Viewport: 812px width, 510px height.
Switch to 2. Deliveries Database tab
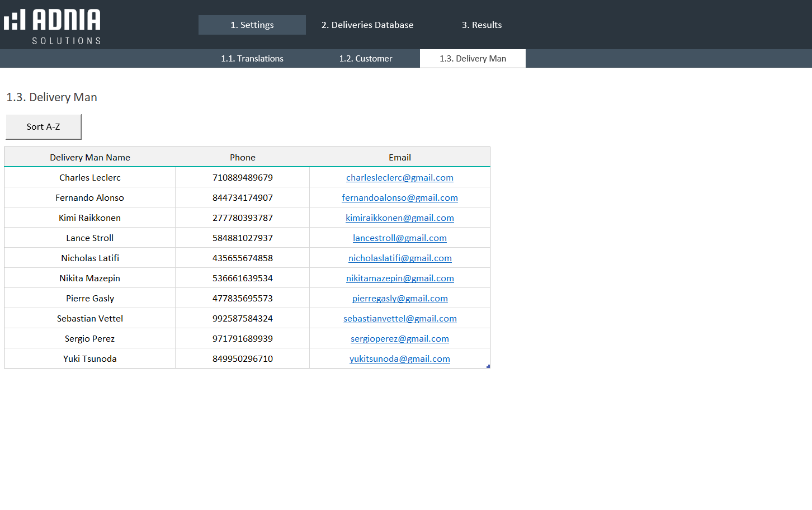pos(367,25)
